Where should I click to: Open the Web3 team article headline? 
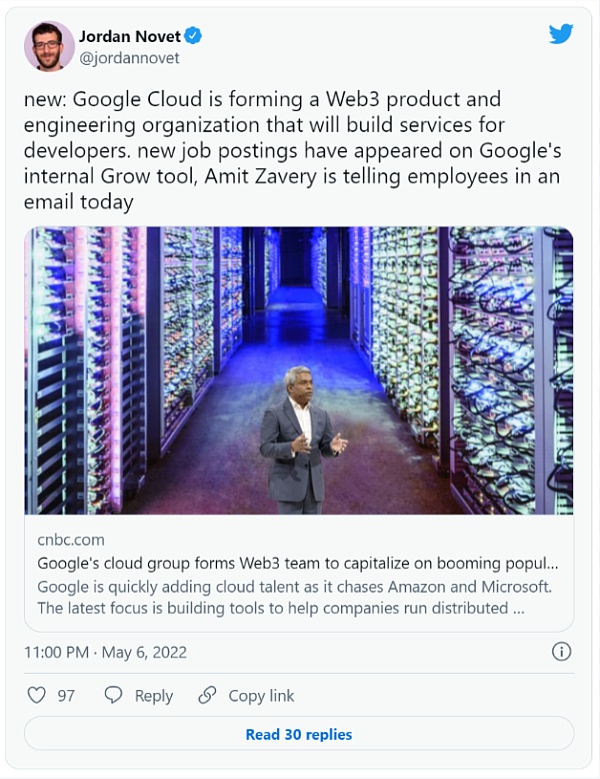pos(291,562)
